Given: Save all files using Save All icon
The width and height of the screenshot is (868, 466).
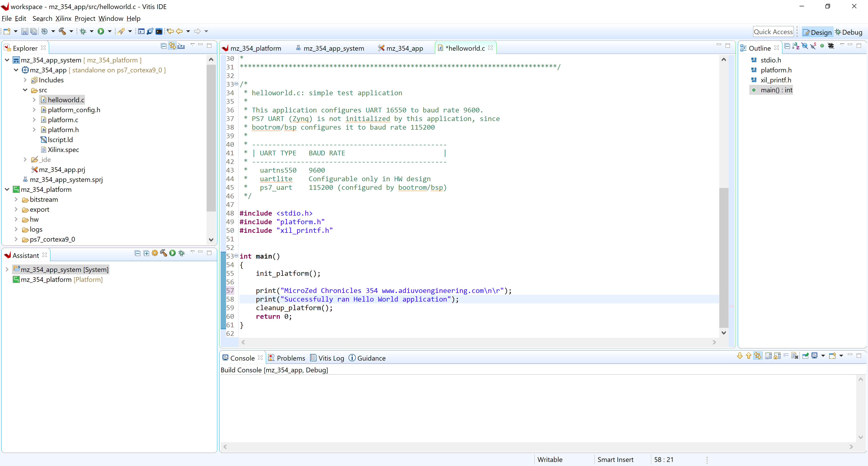Looking at the screenshot, I should coord(34,31).
